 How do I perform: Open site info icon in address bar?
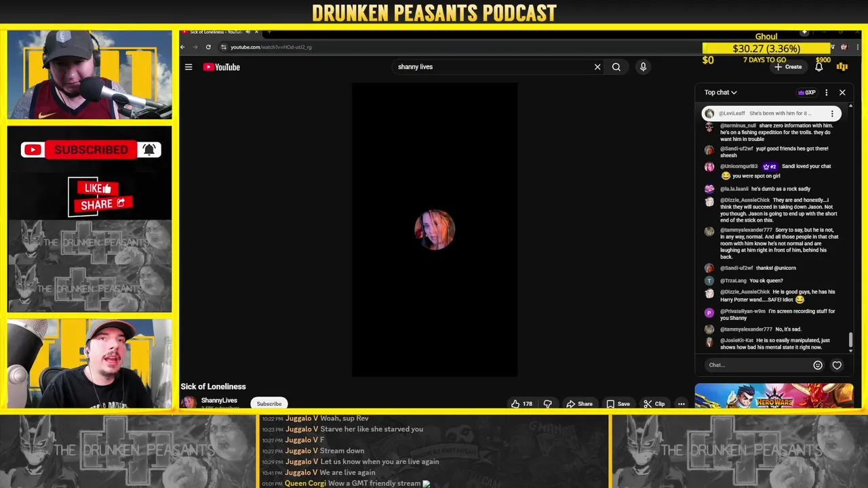click(224, 47)
